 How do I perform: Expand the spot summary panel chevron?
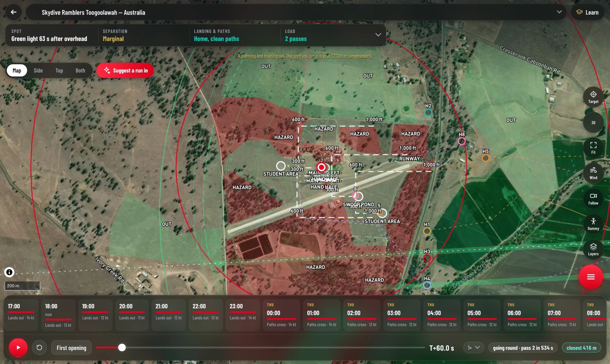click(378, 35)
